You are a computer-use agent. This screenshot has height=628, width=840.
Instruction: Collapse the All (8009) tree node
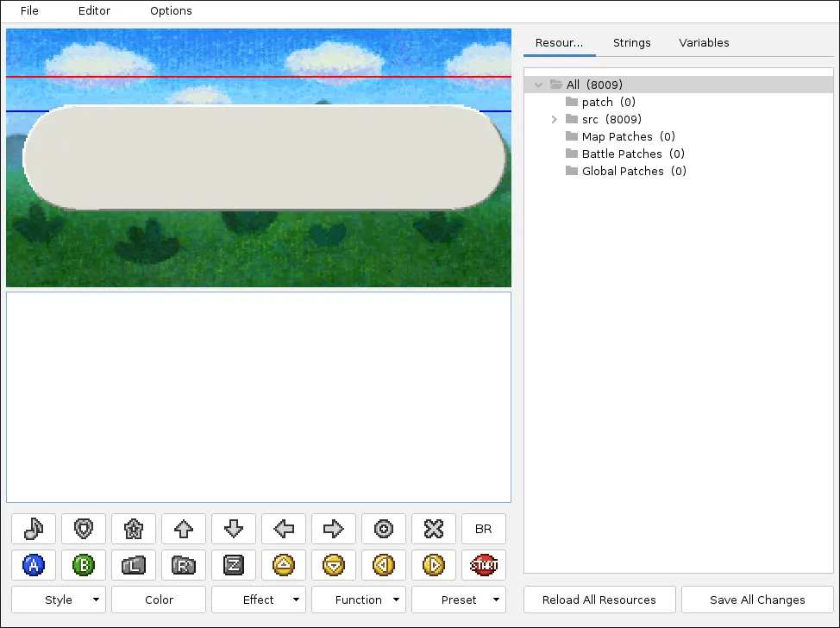(x=538, y=85)
